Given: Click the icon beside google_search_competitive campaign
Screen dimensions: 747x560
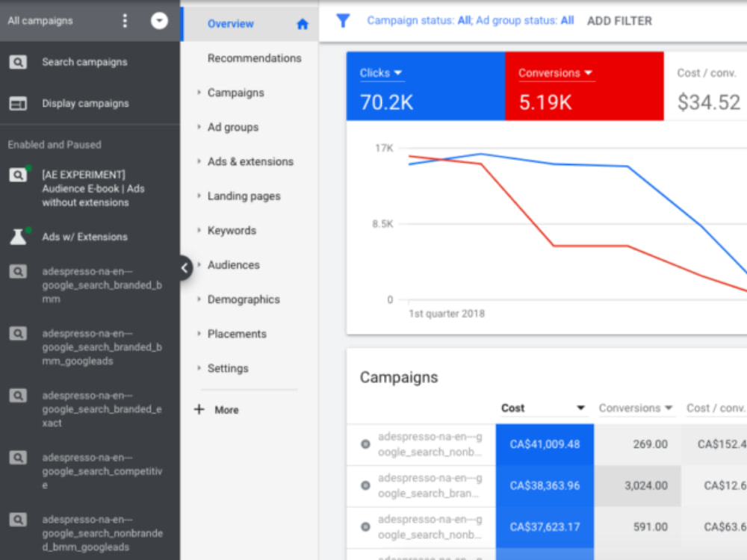Looking at the screenshot, I should click(x=18, y=458).
